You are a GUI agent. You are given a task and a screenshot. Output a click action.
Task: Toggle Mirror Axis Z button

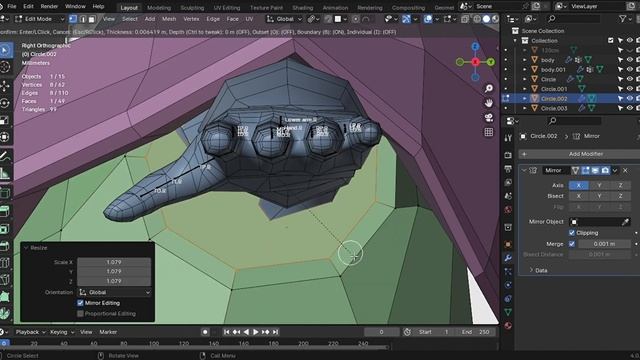(620, 185)
